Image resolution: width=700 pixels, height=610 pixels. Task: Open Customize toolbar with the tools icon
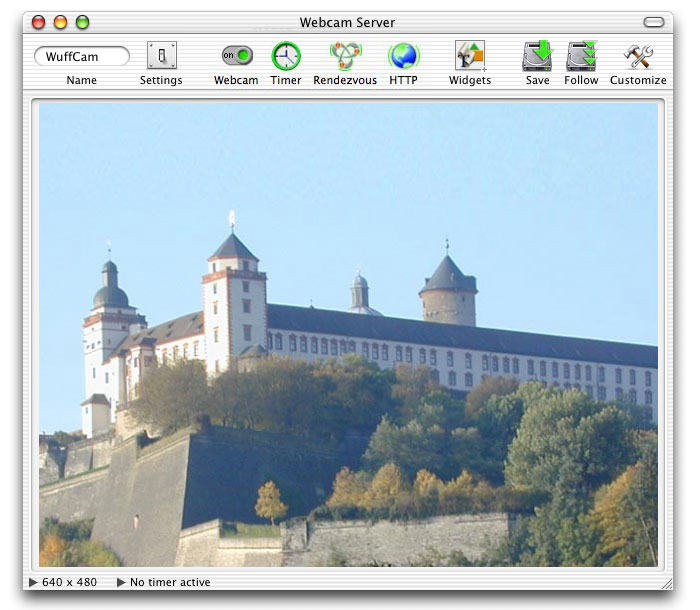click(637, 56)
